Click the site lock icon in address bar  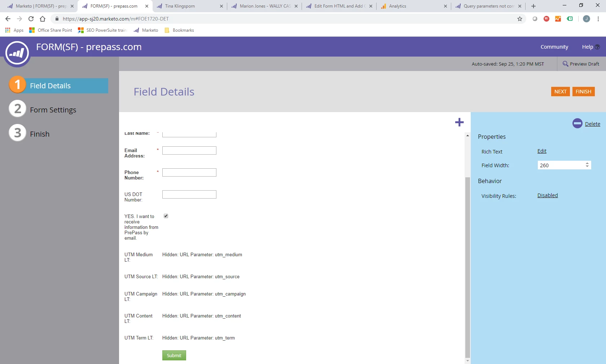coord(57,19)
